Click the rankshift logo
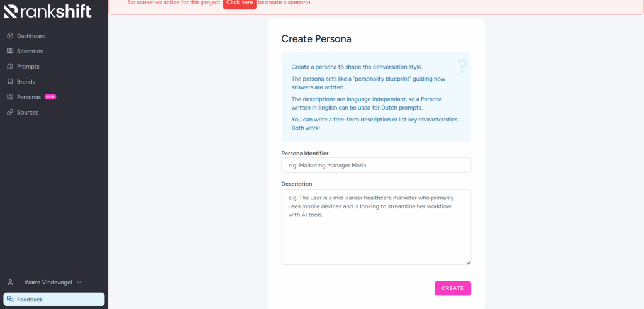The height and width of the screenshot is (309, 644). point(48,11)
